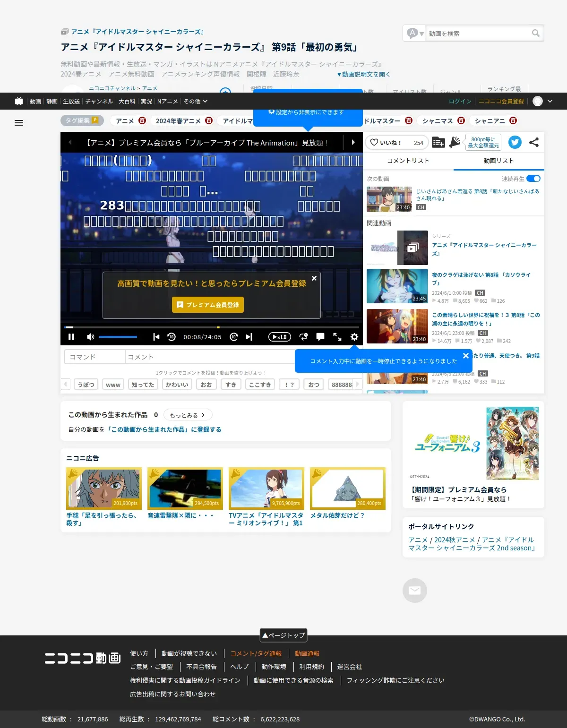Open the share options icon
This screenshot has height=728, width=567.
point(534,142)
